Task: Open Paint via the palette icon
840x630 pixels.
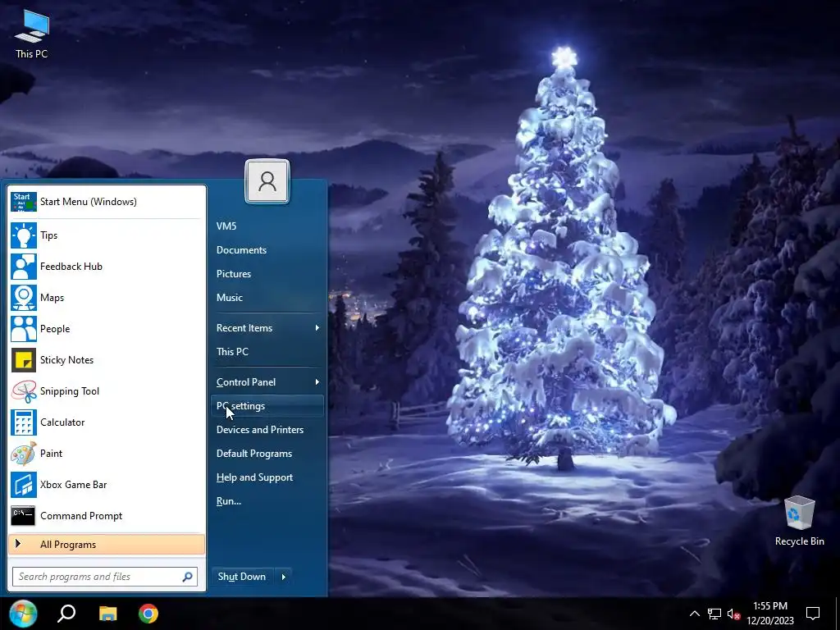Action: pyautogui.click(x=24, y=453)
